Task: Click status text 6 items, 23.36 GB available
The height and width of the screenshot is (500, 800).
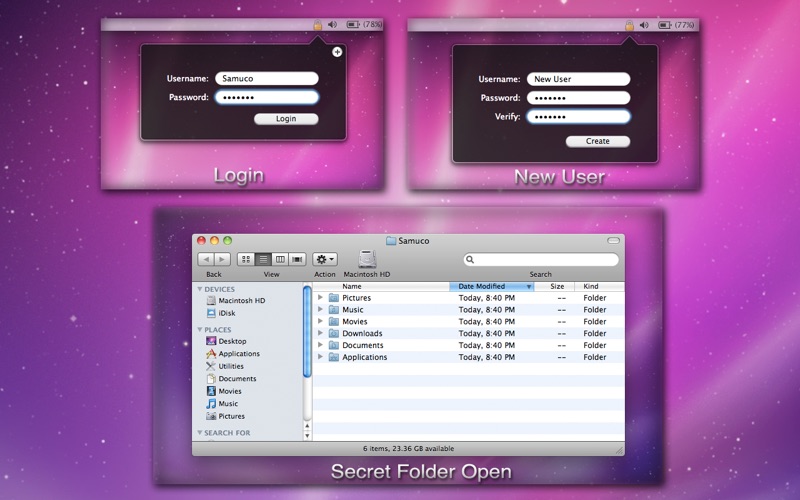Action: pos(408,448)
